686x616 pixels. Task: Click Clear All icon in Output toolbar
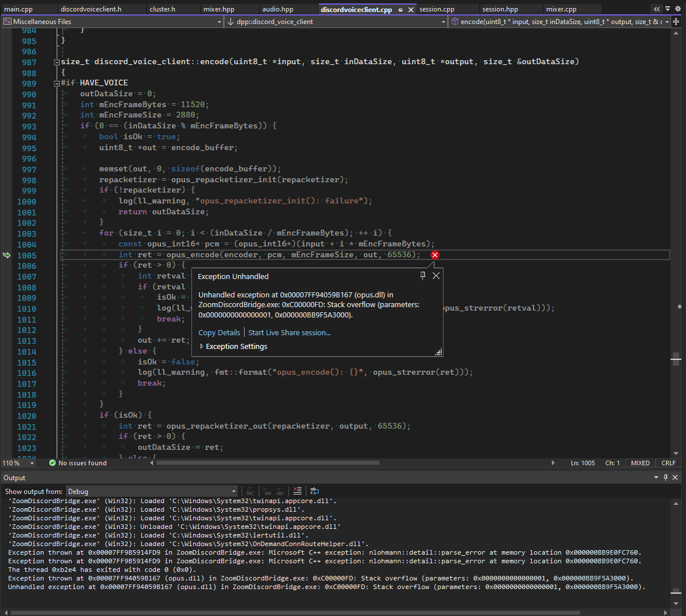point(297,491)
